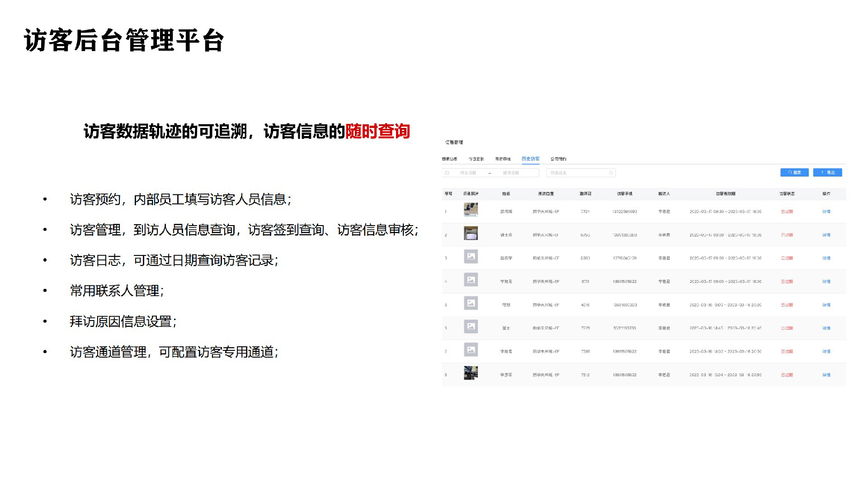Open the 详情 link for row 1
Image resolution: width=868 pixels, height=486 pixels.
coord(826,212)
